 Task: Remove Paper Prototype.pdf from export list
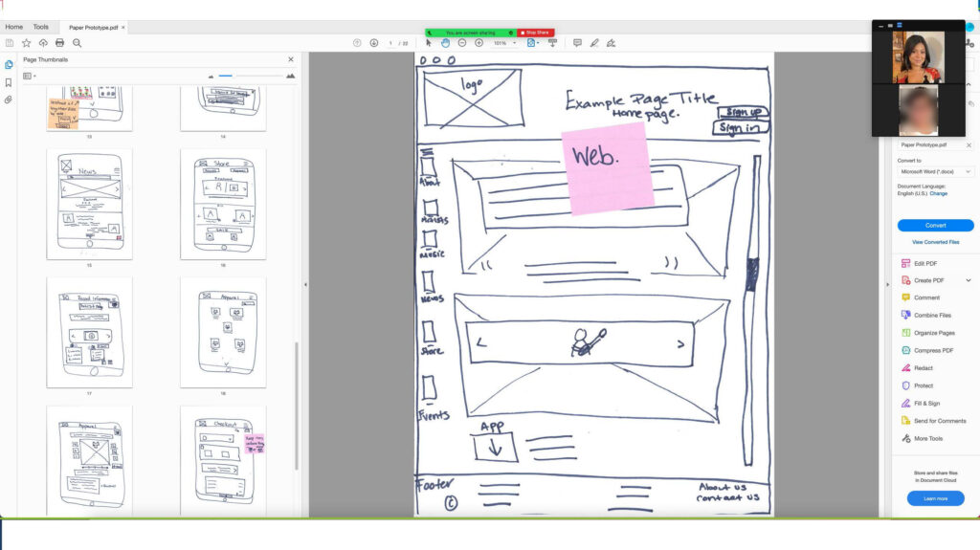[969, 145]
